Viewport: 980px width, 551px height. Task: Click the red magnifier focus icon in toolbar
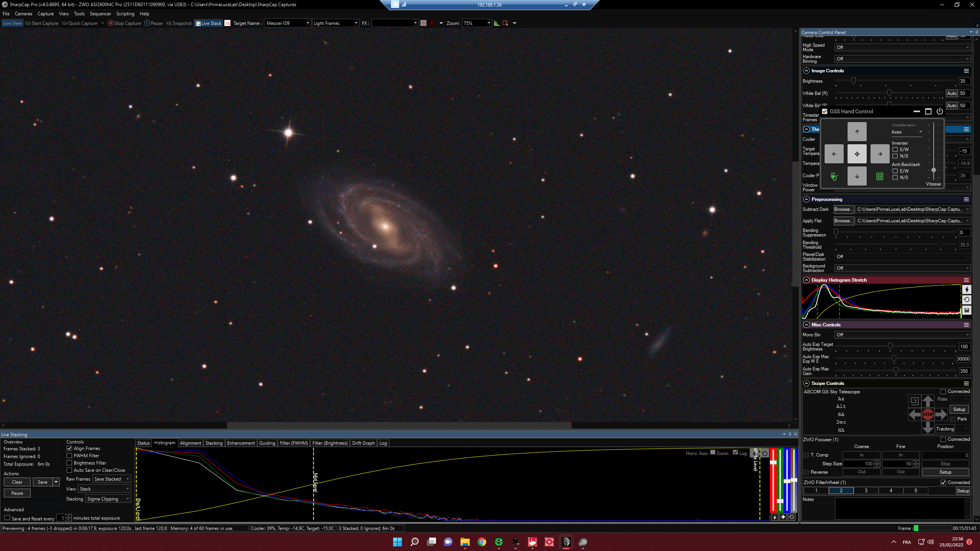505,23
